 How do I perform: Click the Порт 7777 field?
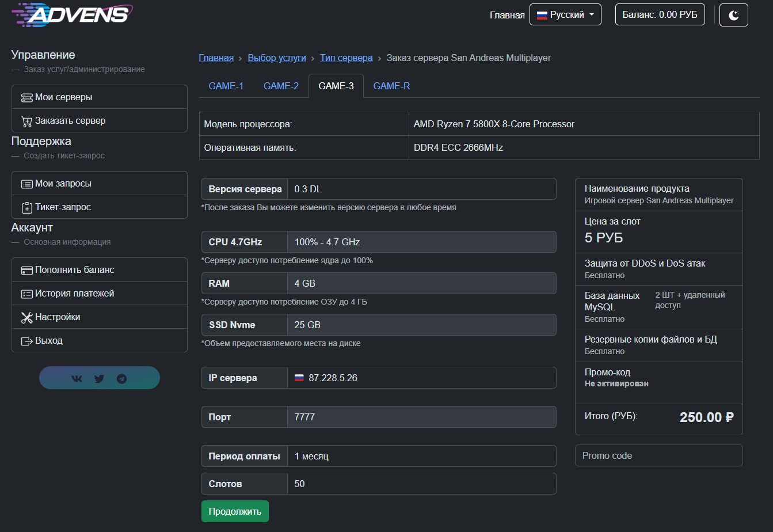[422, 417]
